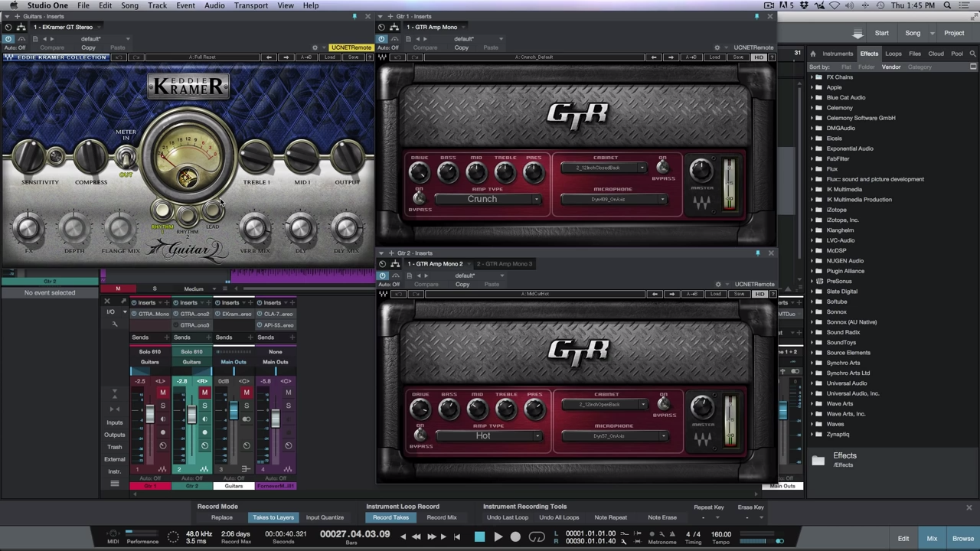Viewport: 980px width, 551px height.
Task: Open the Song dropdown arrow
Action: tap(931, 33)
